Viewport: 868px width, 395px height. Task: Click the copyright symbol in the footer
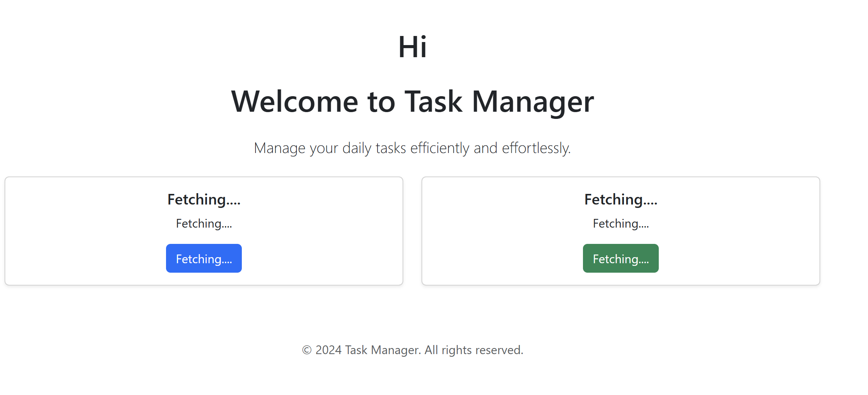307,350
